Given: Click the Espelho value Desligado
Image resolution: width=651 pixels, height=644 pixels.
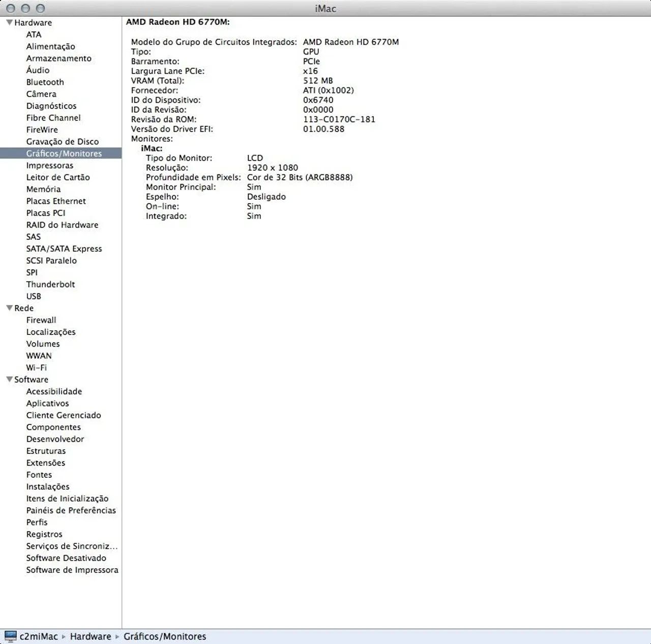Looking at the screenshot, I should (x=267, y=197).
